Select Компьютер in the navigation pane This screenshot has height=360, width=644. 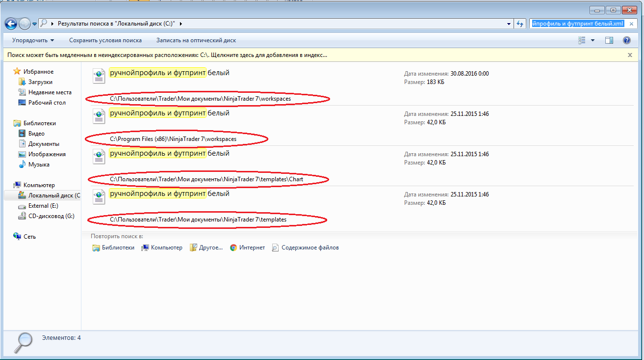click(x=39, y=185)
